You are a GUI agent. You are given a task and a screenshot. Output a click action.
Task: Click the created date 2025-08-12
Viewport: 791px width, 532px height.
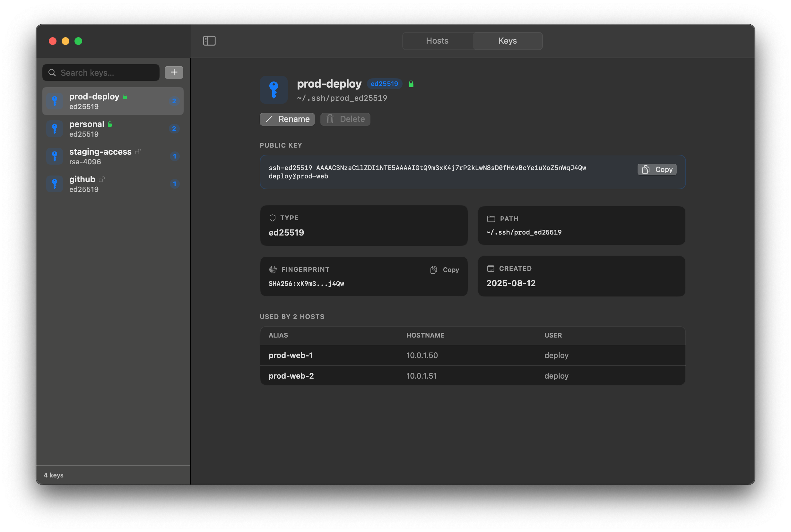[510, 283]
